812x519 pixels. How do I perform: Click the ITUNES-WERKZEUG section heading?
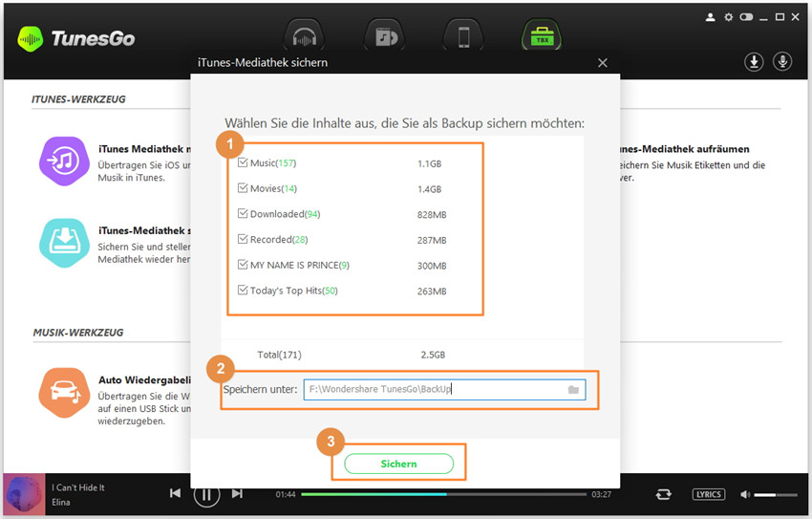78,99
